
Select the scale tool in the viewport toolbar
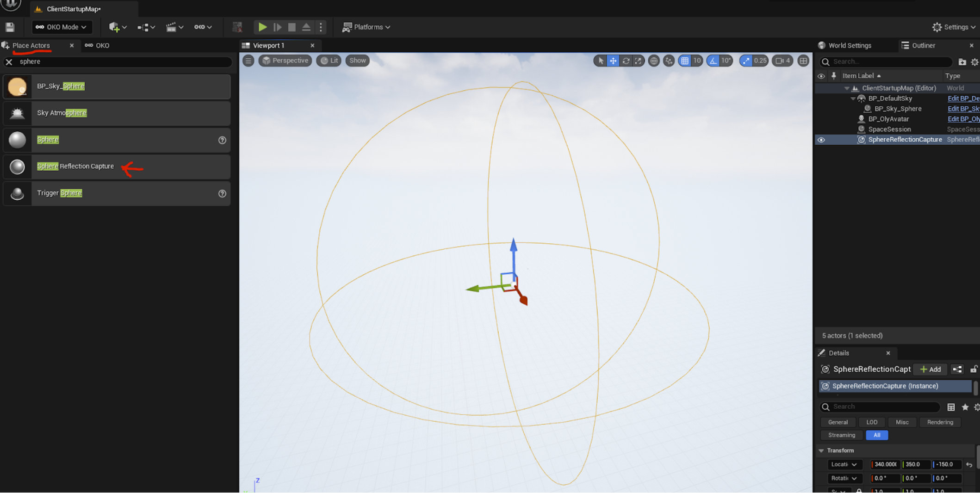click(x=638, y=61)
